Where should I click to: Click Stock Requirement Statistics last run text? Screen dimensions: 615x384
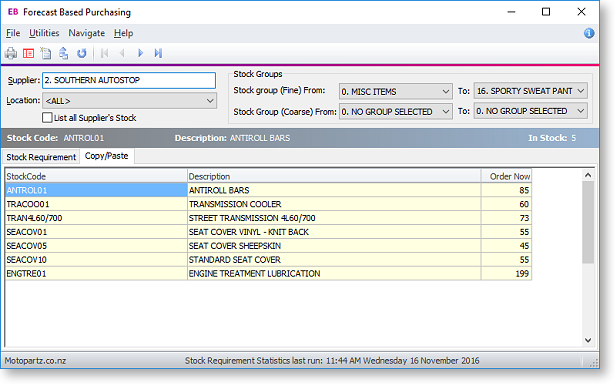(x=332, y=360)
